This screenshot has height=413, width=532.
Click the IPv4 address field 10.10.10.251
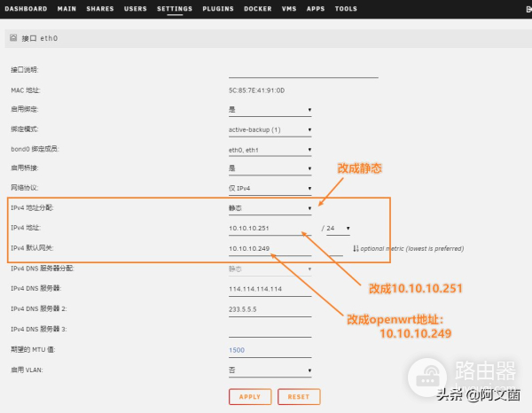click(270, 229)
